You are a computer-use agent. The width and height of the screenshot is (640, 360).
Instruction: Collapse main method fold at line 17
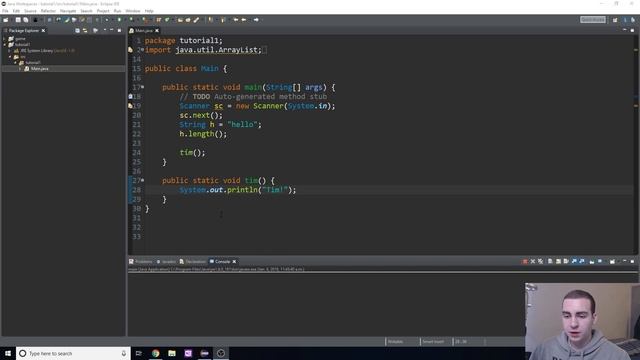coord(142,87)
